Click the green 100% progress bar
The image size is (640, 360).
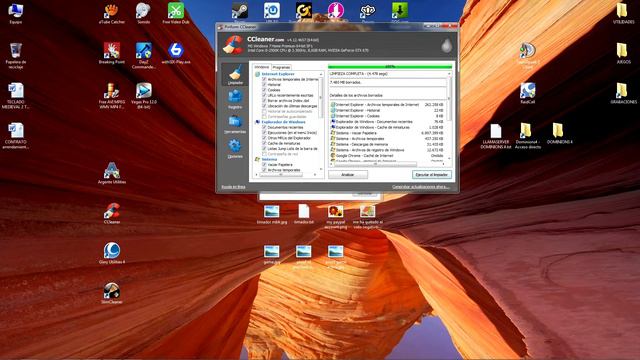pyautogui.click(x=390, y=66)
